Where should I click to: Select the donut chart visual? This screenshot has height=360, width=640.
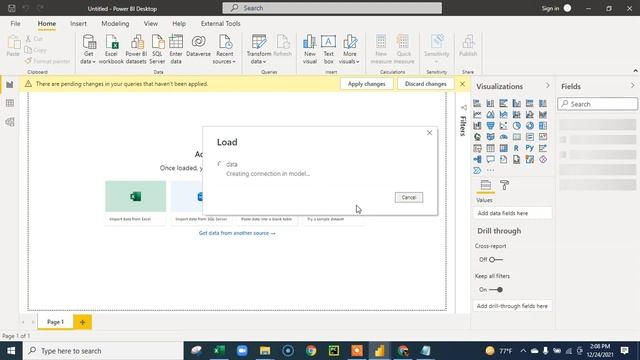(530, 126)
